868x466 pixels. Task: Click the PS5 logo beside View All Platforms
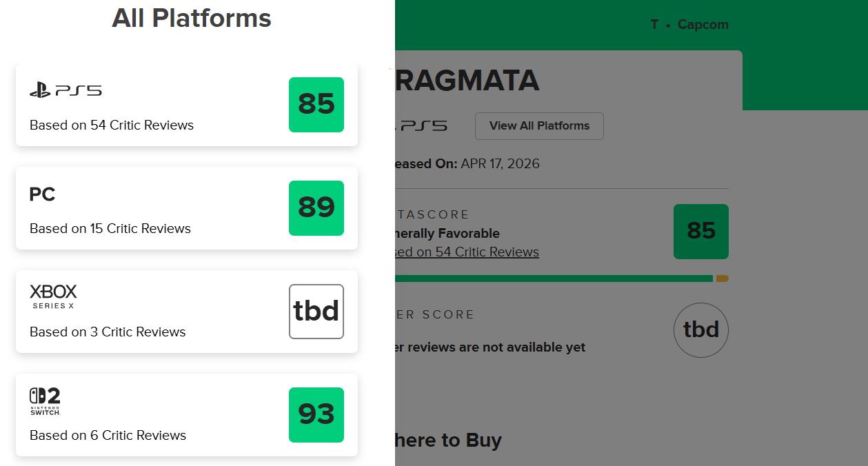pyautogui.click(x=422, y=126)
